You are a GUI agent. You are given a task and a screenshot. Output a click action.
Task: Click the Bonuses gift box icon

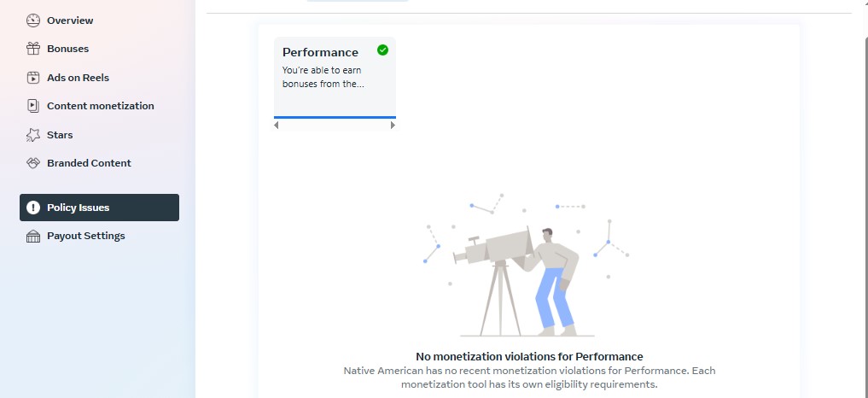(33, 49)
